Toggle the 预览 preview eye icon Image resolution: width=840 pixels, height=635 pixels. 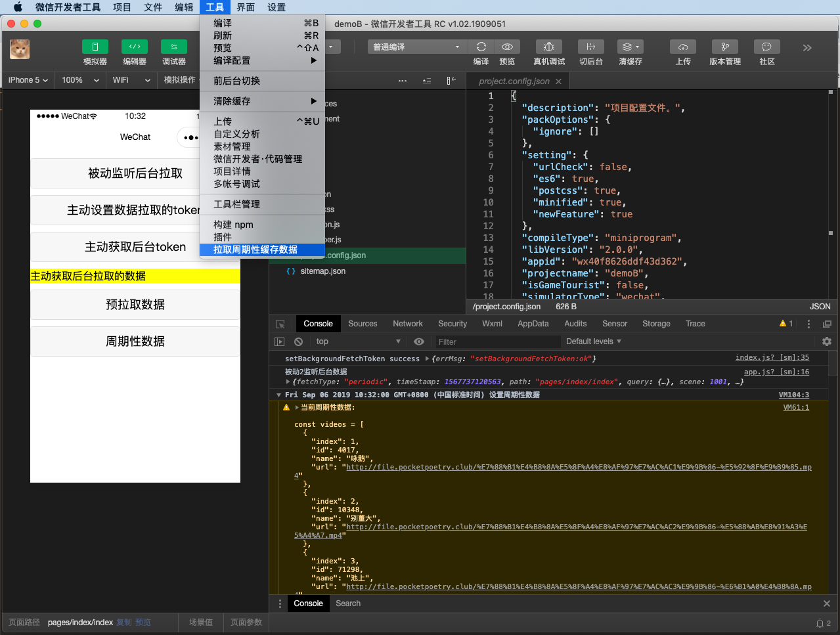[x=507, y=47]
